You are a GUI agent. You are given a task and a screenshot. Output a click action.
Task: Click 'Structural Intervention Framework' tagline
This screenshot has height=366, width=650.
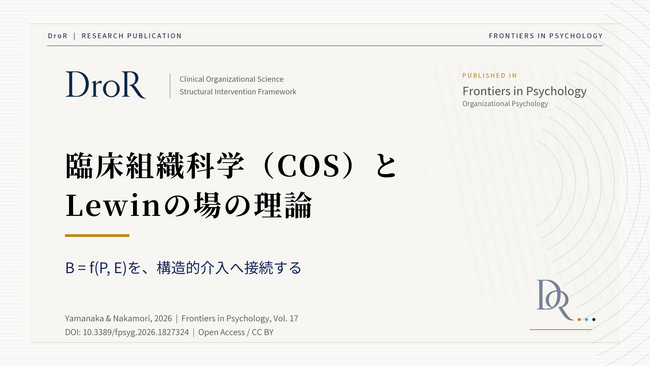click(x=238, y=92)
